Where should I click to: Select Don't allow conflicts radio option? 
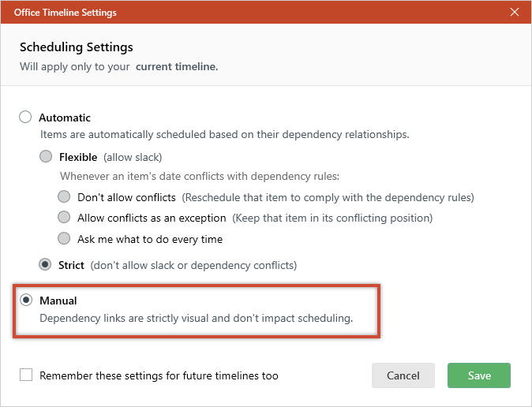click(64, 196)
